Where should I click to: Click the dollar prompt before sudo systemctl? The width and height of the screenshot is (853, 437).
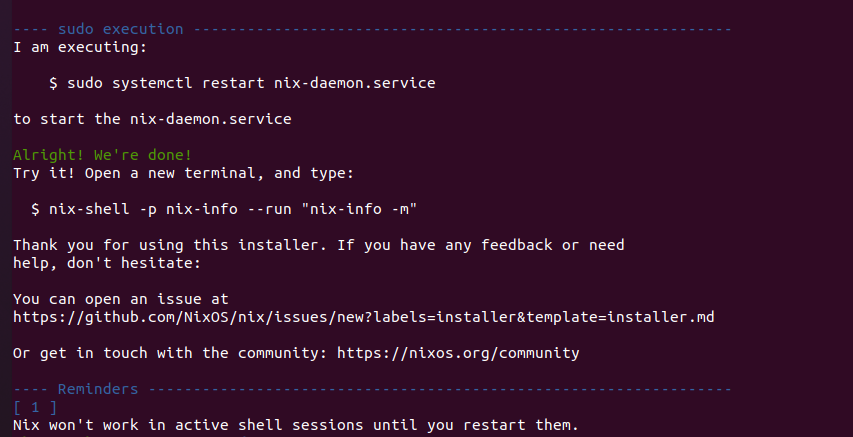coord(53,83)
